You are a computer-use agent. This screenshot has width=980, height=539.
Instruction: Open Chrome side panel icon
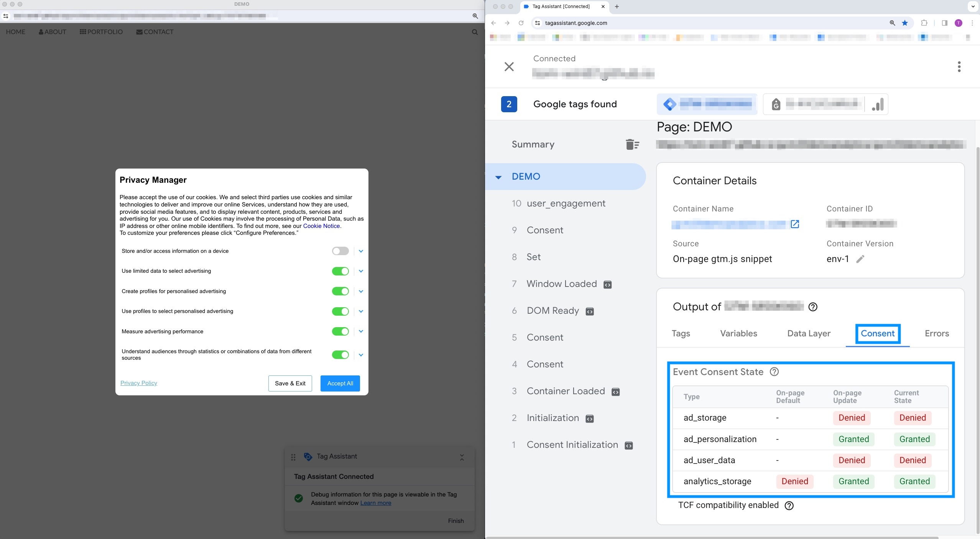click(945, 23)
